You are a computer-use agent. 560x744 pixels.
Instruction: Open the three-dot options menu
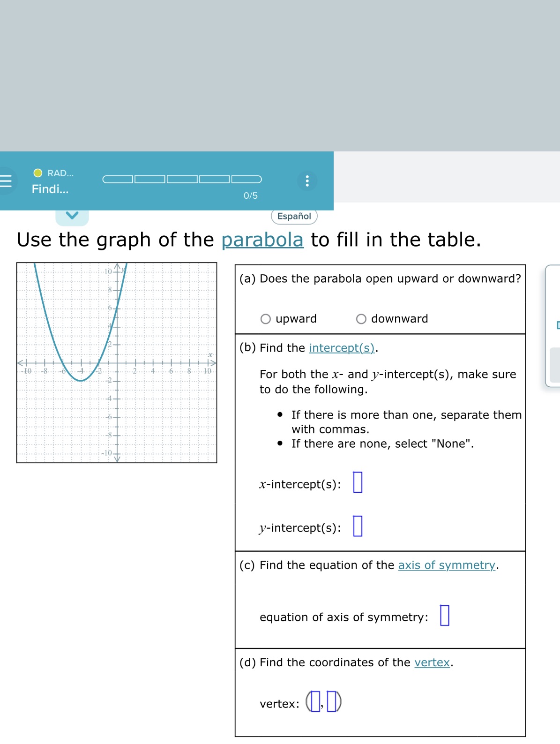307,181
